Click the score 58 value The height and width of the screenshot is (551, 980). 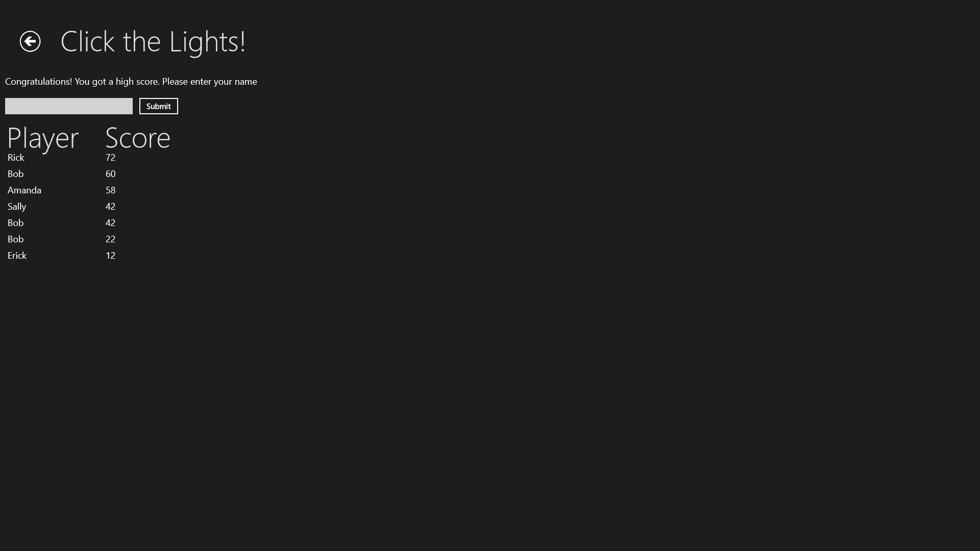click(x=111, y=190)
